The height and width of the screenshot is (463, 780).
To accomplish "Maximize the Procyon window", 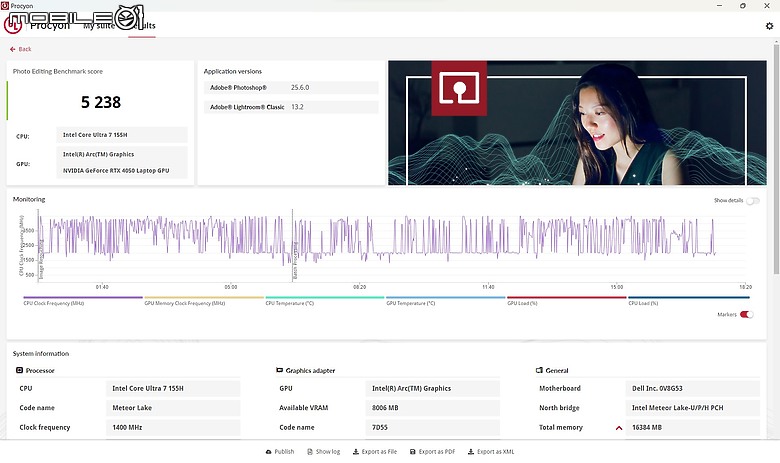I will pyautogui.click(x=743, y=5).
